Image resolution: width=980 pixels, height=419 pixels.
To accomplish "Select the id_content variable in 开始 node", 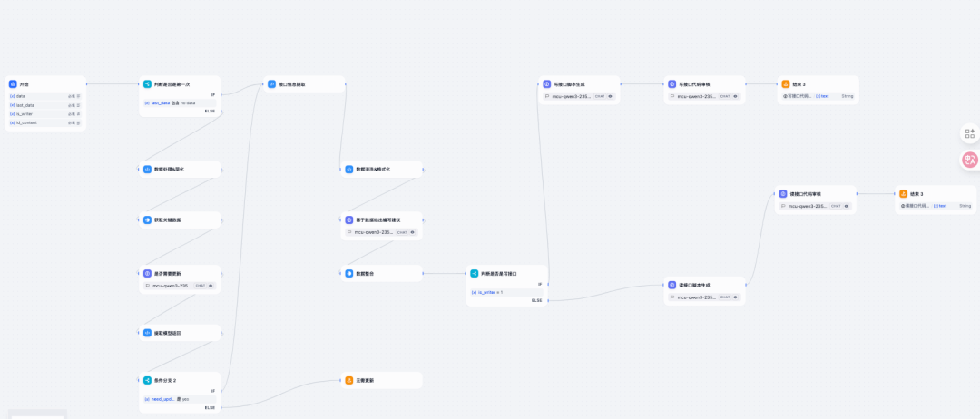I will click(x=45, y=122).
